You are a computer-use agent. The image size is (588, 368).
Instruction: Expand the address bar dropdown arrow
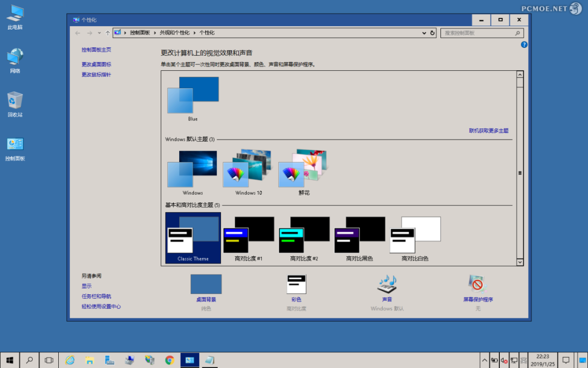(425, 33)
